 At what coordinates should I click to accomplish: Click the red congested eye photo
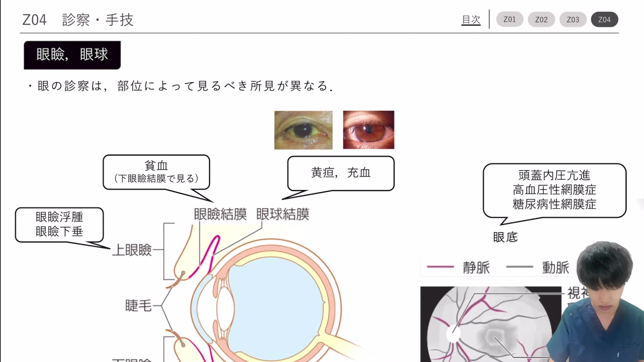coord(369,130)
